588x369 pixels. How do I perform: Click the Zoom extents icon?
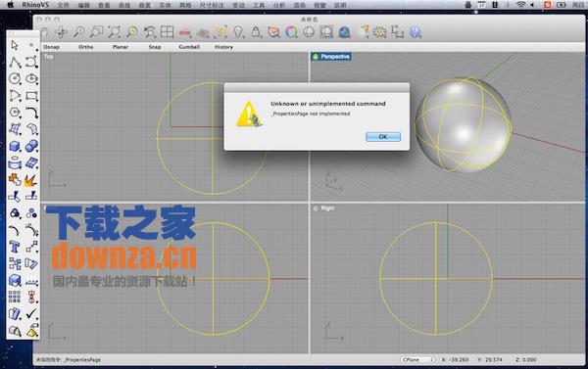[x=114, y=32]
